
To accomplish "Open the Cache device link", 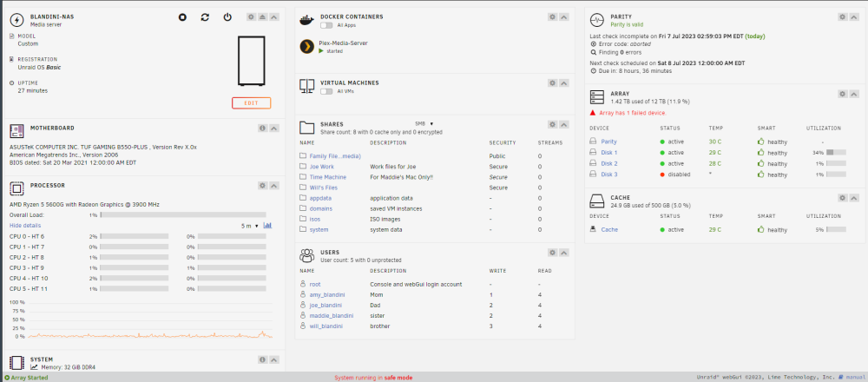I will [609, 229].
